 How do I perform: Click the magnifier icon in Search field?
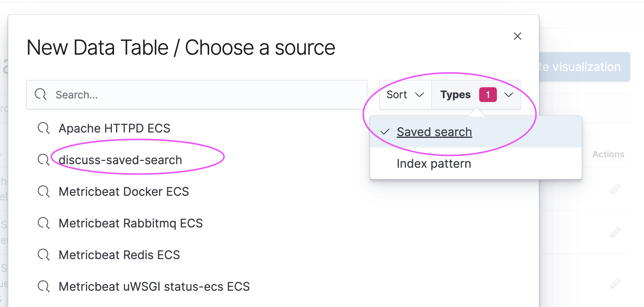[x=41, y=95]
